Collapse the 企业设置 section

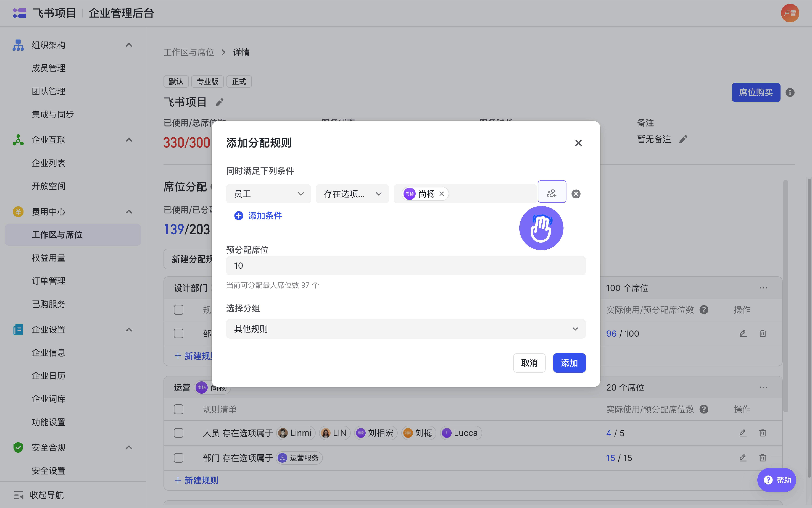coord(129,330)
